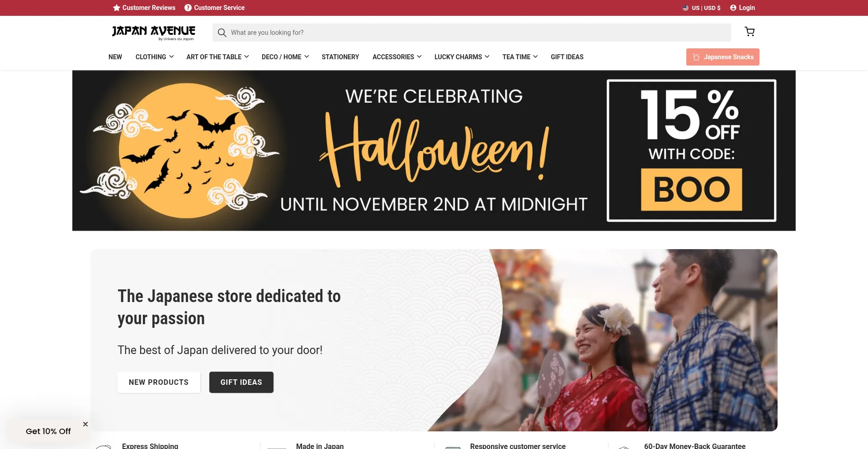This screenshot has width=868, height=449.
Task: Expand the Clothing menu chevron
Action: click(x=171, y=57)
